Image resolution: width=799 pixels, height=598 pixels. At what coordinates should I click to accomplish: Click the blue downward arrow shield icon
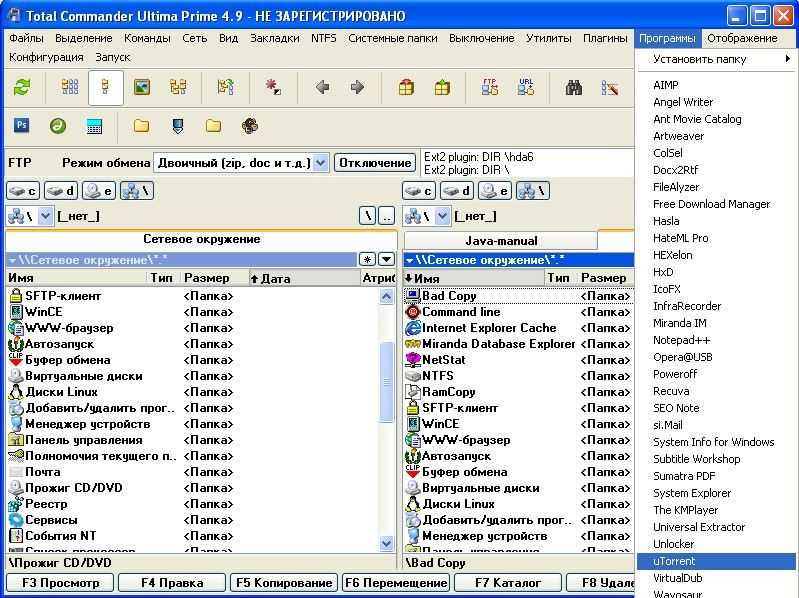pyautogui.click(x=177, y=126)
